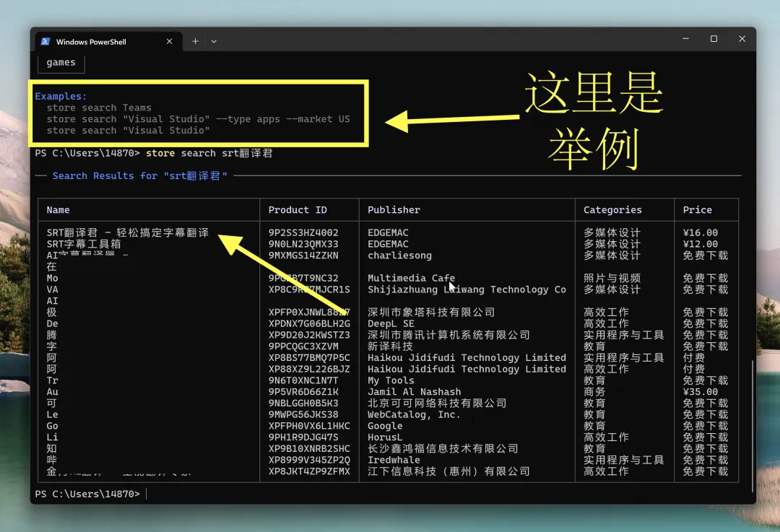Click publisher Shijiazhuang Laiwang Technology Co
Image resolution: width=780 pixels, height=532 pixels.
pyautogui.click(x=467, y=289)
